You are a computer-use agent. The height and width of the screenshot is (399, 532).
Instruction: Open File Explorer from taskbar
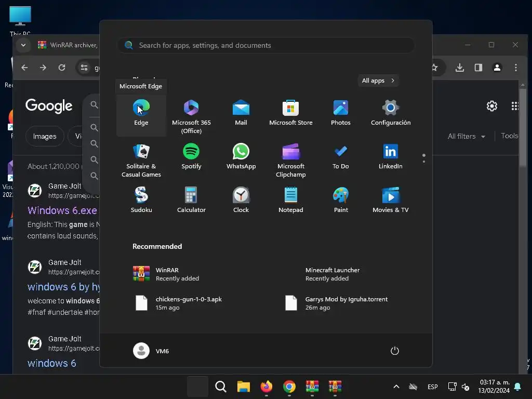pyautogui.click(x=244, y=387)
